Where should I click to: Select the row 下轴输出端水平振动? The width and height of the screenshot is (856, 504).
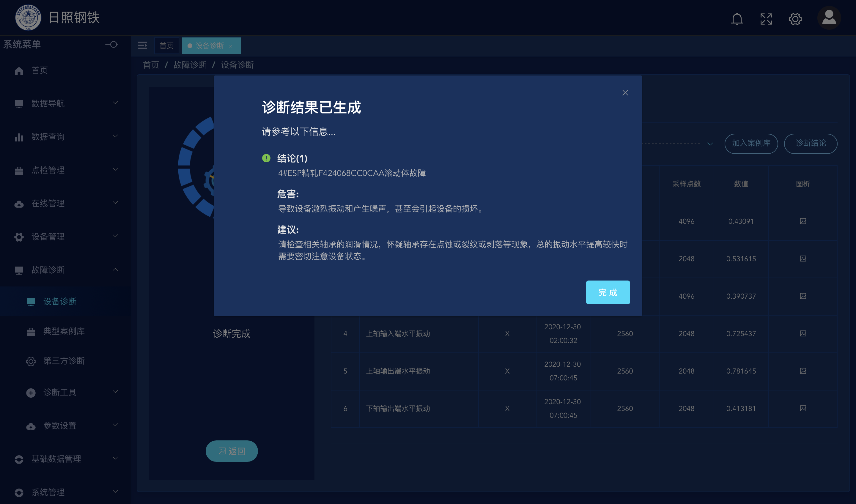[x=584, y=408]
